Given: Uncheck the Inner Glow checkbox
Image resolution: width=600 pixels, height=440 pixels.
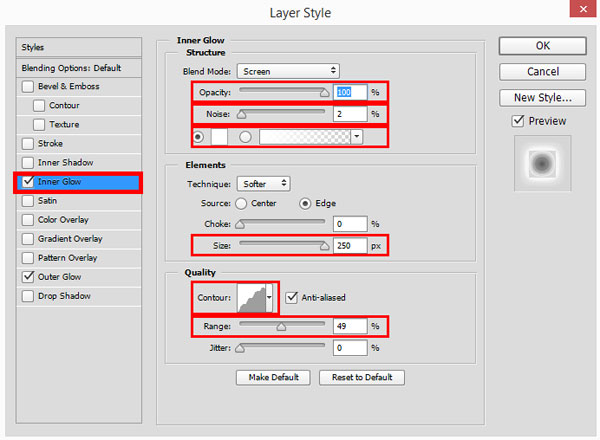Looking at the screenshot, I should point(28,182).
